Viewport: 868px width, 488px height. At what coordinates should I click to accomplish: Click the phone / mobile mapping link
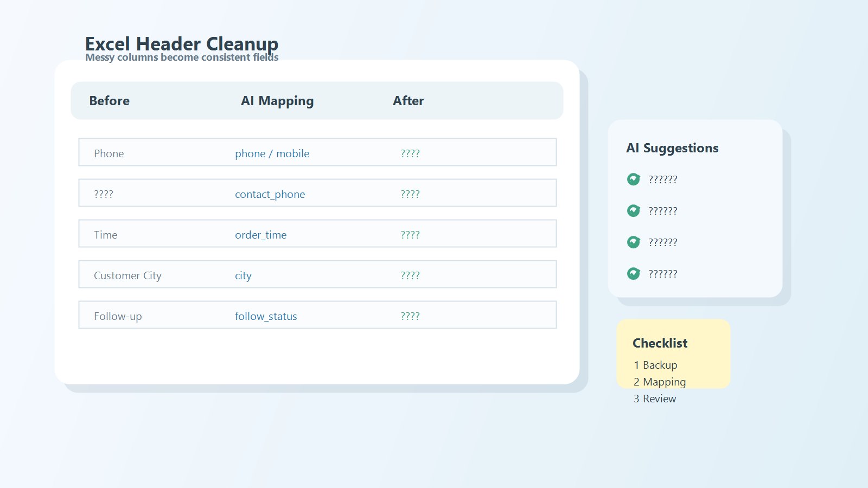(x=272, y=153)
